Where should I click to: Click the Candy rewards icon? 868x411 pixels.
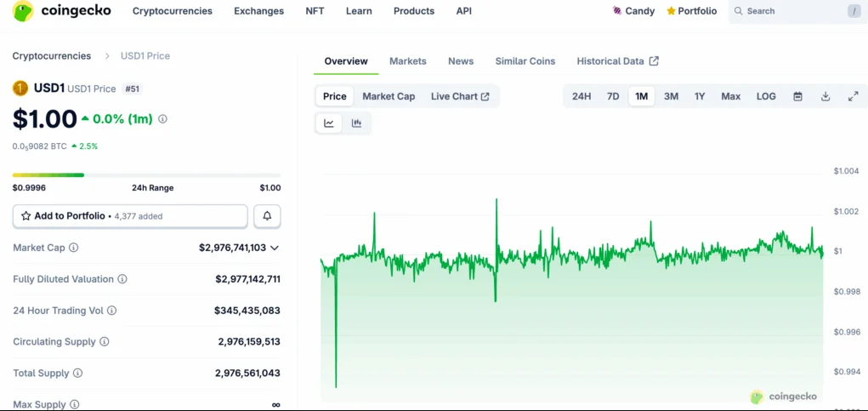[x=617, y=11]
